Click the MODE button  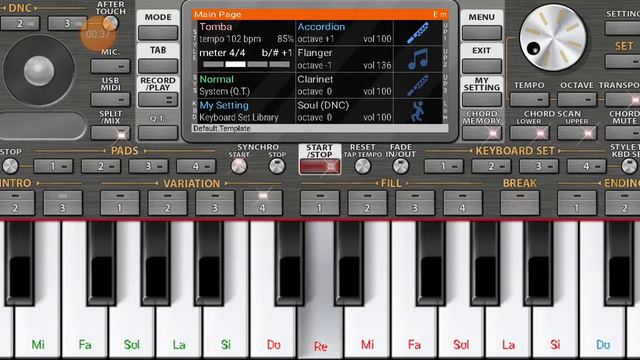click(158, 33)
